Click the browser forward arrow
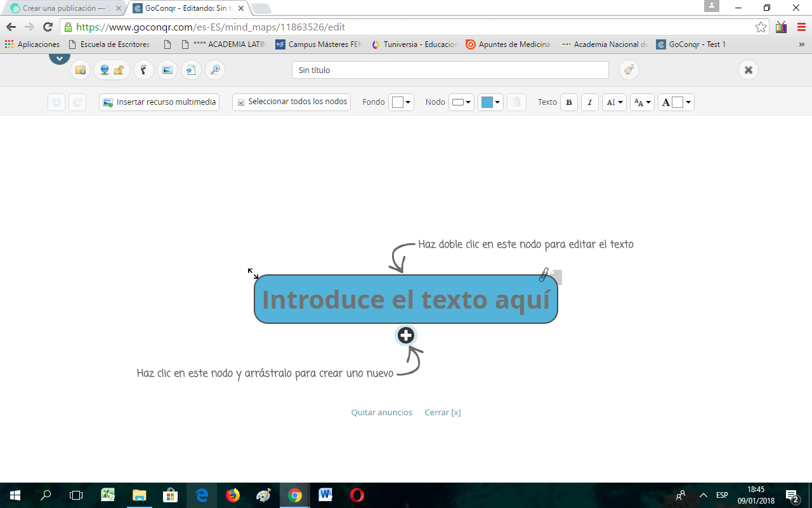 pyautogui.click(x=29, y=27)
